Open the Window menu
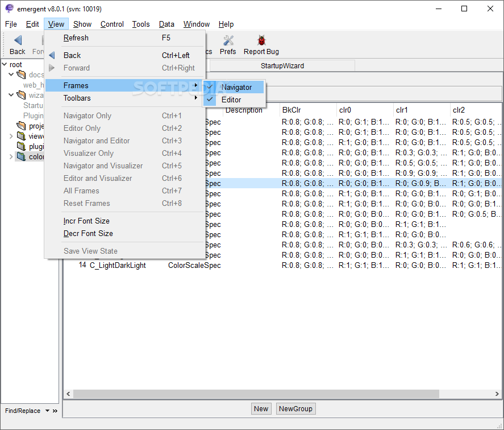The width and height of the screenshot is (504, 430). tap(197, 24)
